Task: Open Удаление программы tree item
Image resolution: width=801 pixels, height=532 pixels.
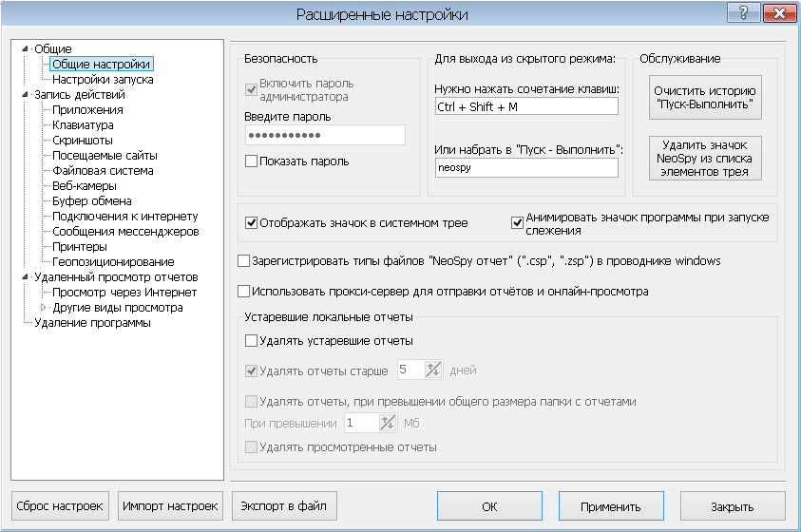Action: tap(92, 323)
